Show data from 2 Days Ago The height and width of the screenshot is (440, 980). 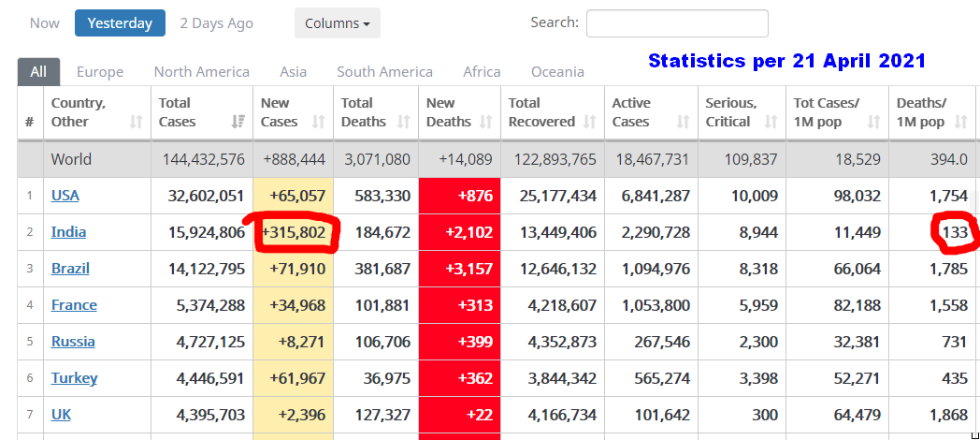click(x=216, y=23)
